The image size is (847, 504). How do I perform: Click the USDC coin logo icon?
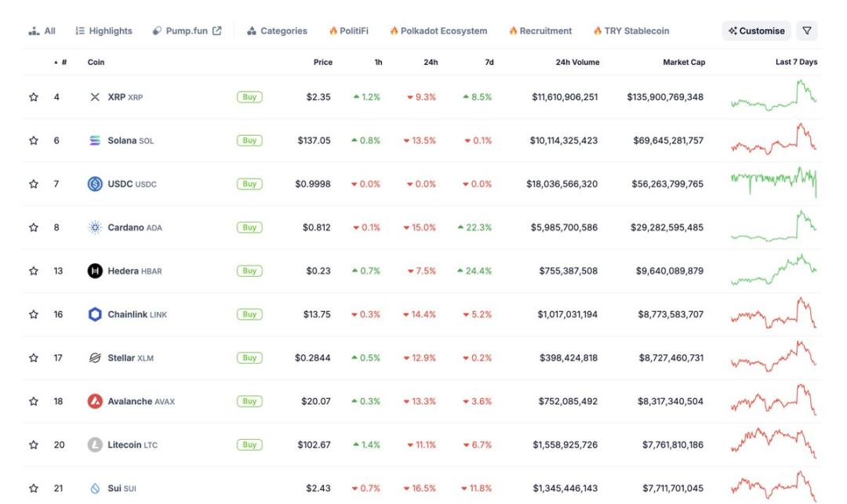tap(95, 184)
